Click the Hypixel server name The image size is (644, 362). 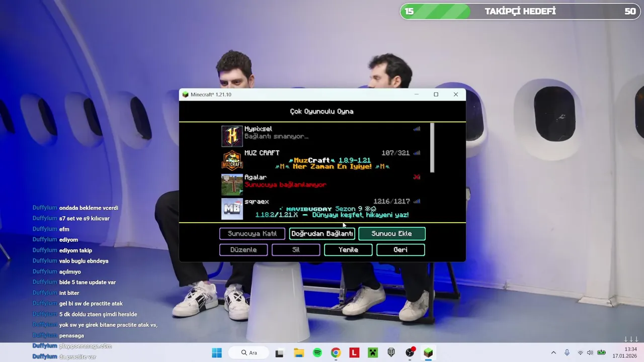point(258,129)
